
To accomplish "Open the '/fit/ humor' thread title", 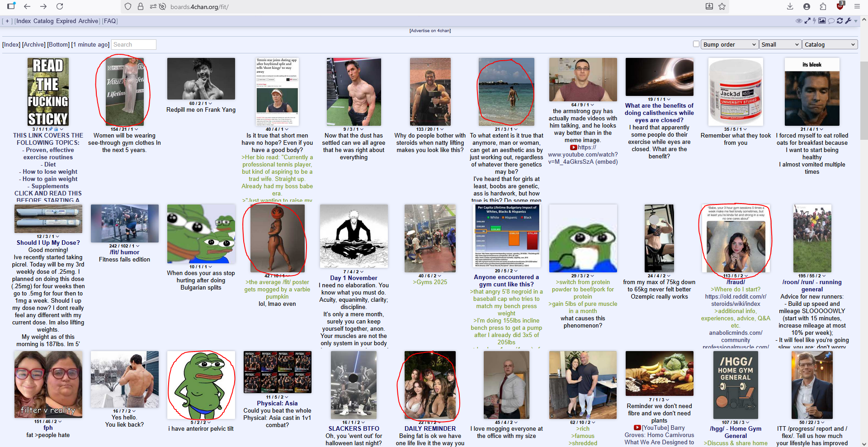I will coord(124,252).
